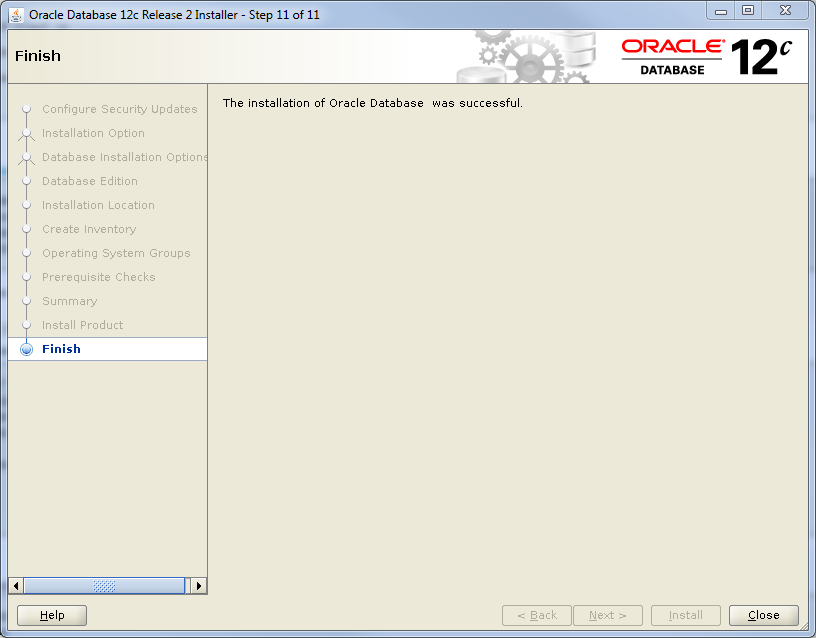Image resolution: width=816 pixels, height=638 pixels.
Task: Click the Oracle Database 12c logo
Action: tap(706, 57)
